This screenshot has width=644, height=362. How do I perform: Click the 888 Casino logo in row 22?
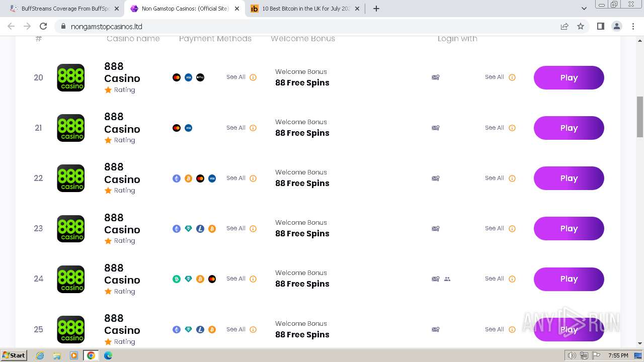70,178
